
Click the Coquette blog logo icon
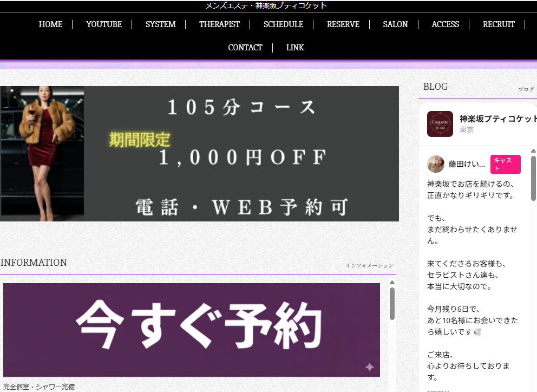pyautogui.click(x=440, y=123)
